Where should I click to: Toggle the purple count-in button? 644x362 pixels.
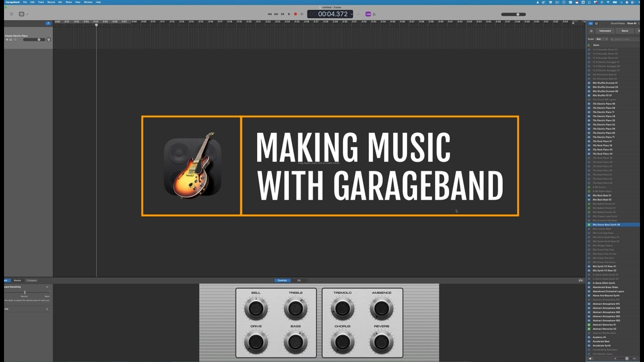[368, 14]
